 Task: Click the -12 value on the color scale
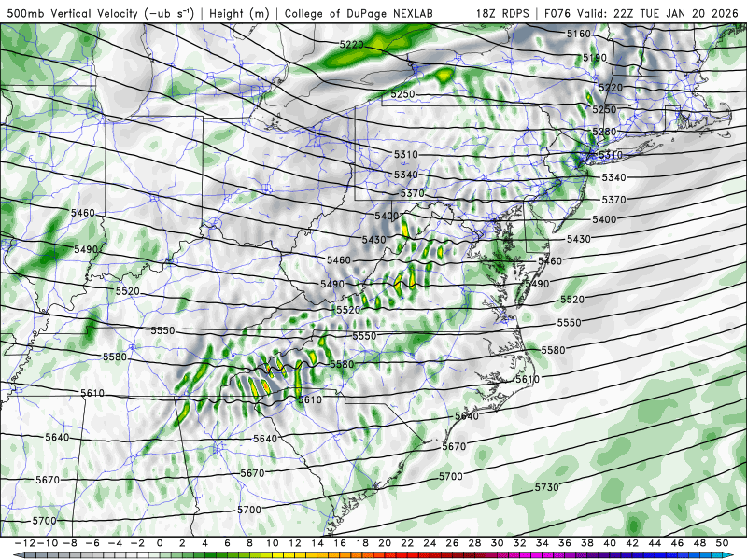point(24,543)
